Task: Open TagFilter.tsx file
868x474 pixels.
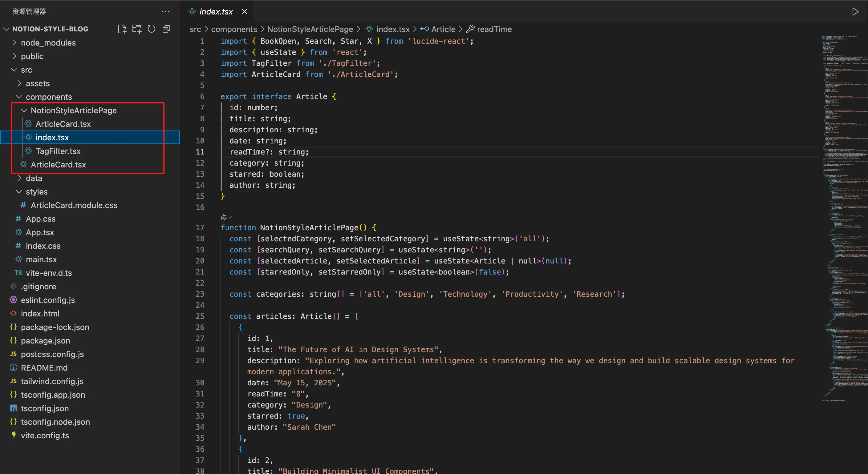Action: pyautogui.click(x=58, y=151)
